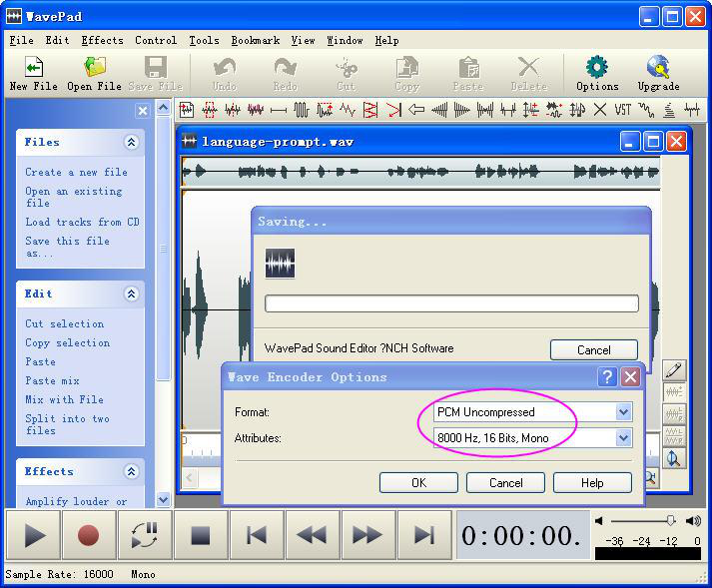Click the sidebar scrollbar up arrow
The height and width of the screenshot is (588, 712).
point(164,108)
